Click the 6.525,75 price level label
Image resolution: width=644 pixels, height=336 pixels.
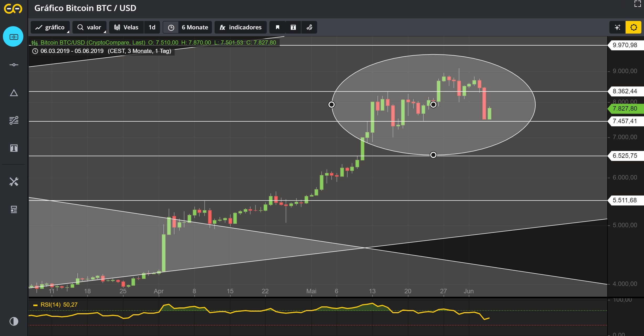click(x=626, y=156)
